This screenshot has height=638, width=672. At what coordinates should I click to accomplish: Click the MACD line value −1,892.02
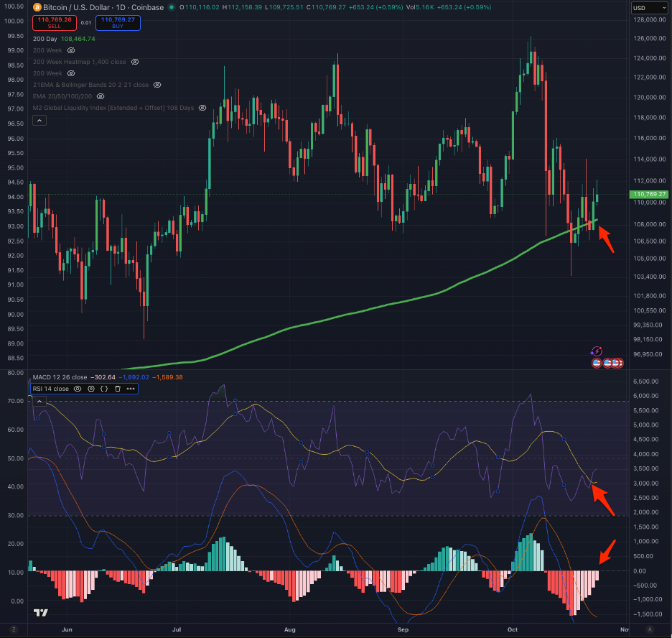tap(134, 377)
